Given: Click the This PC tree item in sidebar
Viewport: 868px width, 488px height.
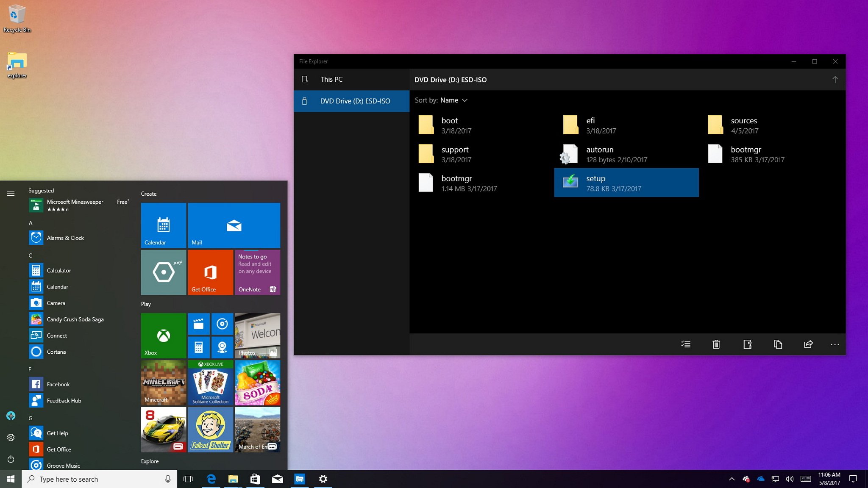Looking at the screenshot, I should pyautogui.click(x=332, y=79).
